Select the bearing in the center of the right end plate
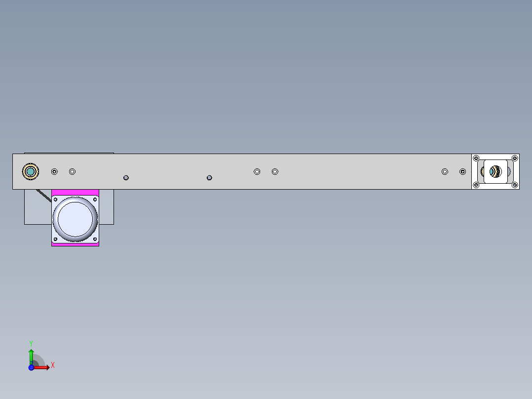Screen dimensions: 532x399 pyautogui.click(x=495, y=171)
